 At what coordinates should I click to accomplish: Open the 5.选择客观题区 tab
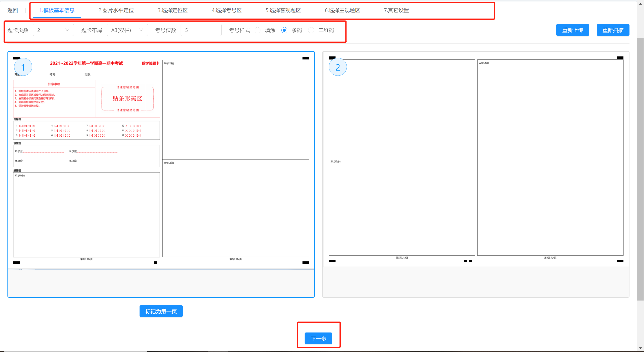283,10
